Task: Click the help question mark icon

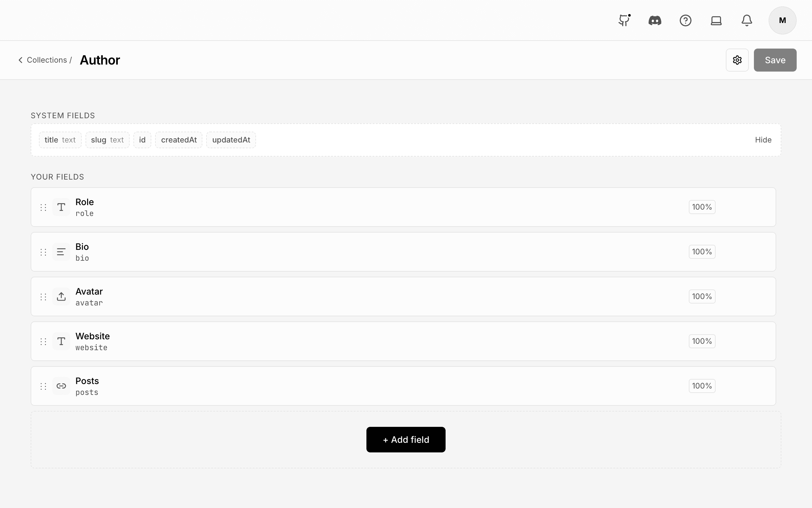Action: coord(686,20)
